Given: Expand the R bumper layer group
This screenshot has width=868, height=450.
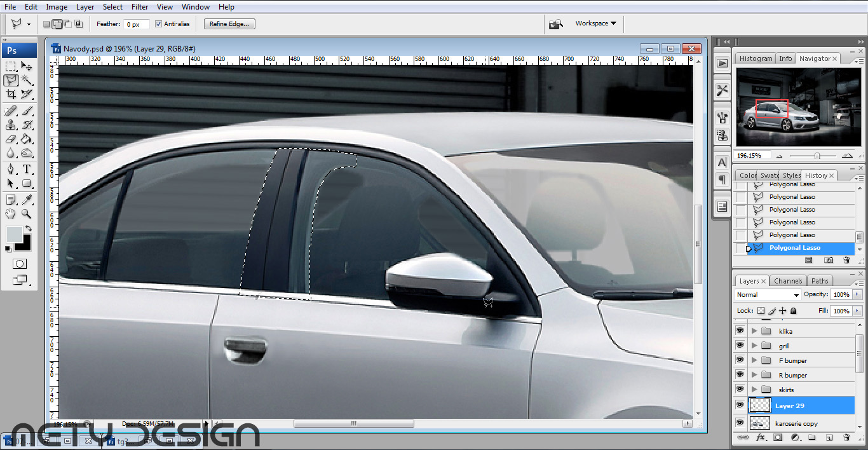Looking at the screenshot, I should click(754, 374).
